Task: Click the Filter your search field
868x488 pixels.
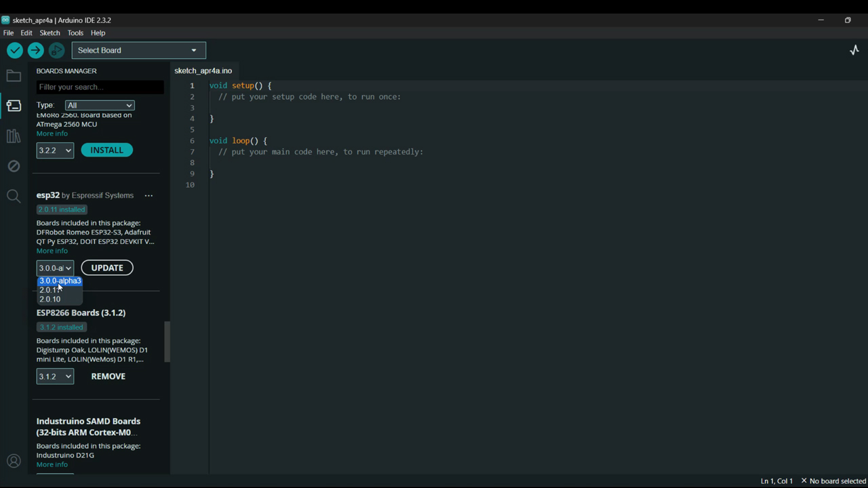Action: (x=100, y=87)
